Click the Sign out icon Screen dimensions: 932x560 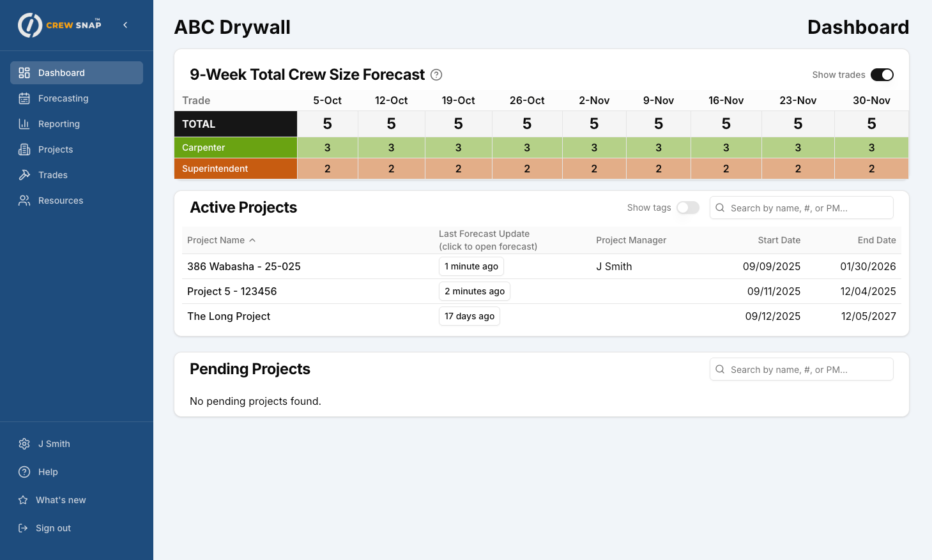[x=24, y=528]
